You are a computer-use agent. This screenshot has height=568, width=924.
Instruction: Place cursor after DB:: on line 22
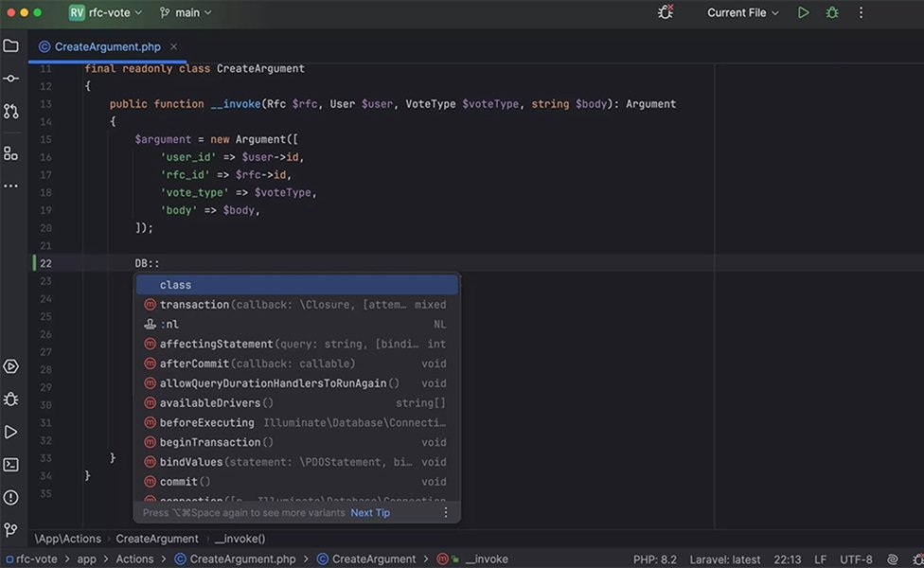coord(160,263)
